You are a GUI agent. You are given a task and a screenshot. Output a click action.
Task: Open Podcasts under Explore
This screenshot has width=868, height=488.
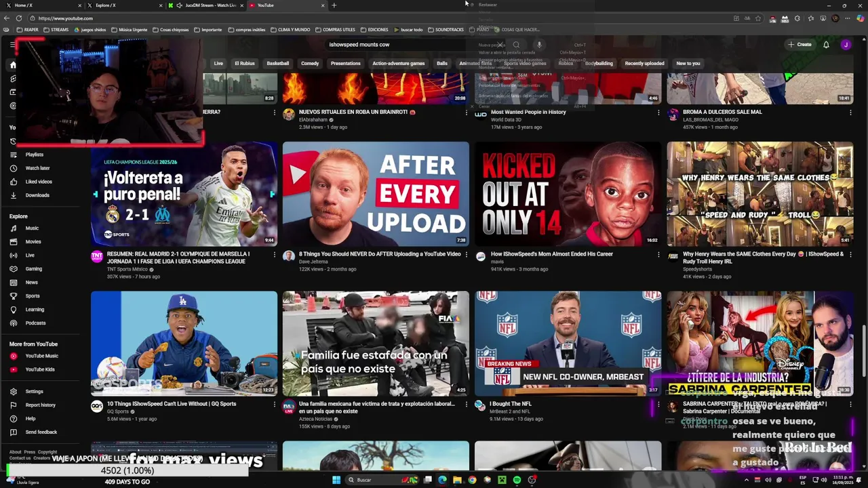35,323
